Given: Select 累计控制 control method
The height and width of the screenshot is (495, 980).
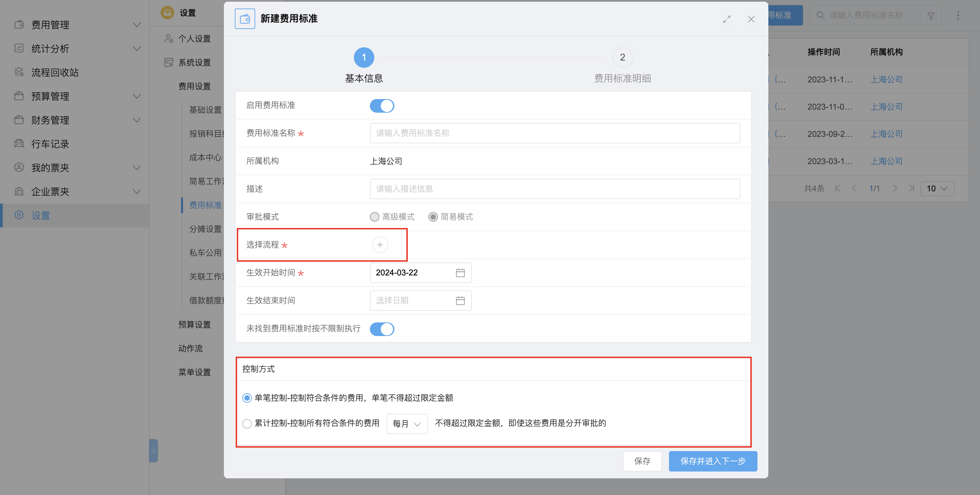Looking at the screenshot, I should tap(247, 424).
